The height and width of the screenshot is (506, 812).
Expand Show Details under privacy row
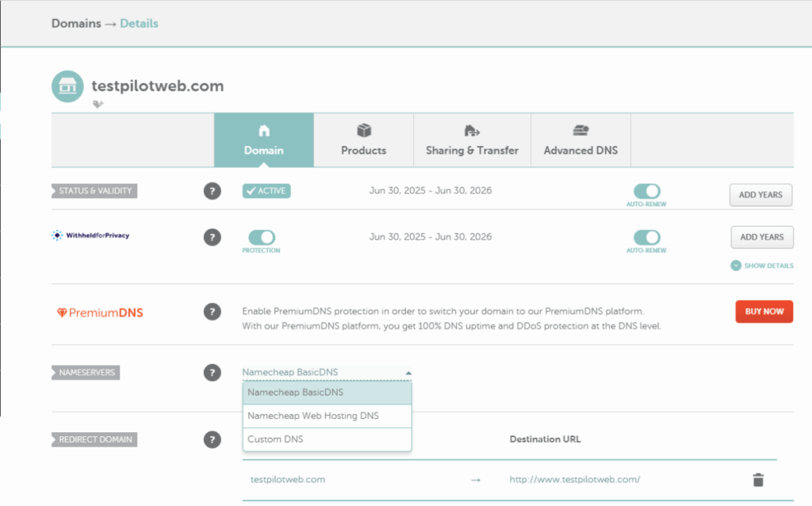click(761, 266)
